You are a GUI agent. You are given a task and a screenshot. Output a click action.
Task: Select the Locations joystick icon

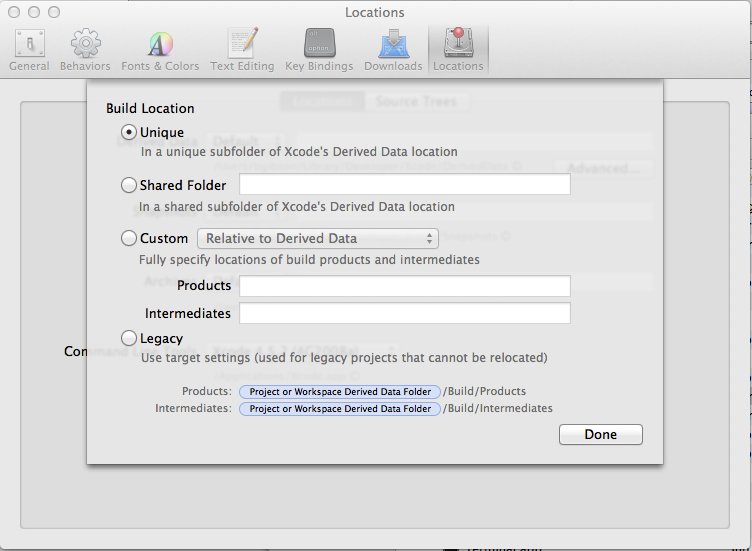pos(458,49)
